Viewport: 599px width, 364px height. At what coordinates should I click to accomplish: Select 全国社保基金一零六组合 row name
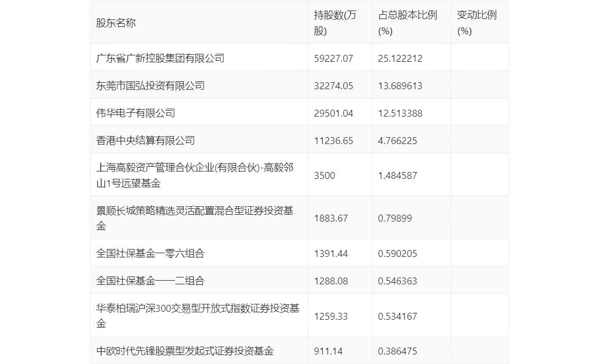click(x=150, y=254)
